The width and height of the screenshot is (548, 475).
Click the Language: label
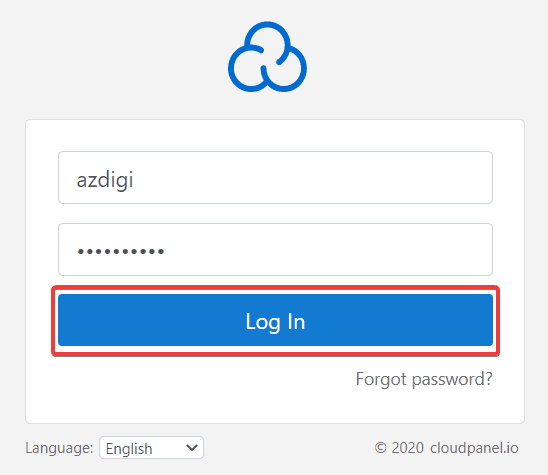59,448
